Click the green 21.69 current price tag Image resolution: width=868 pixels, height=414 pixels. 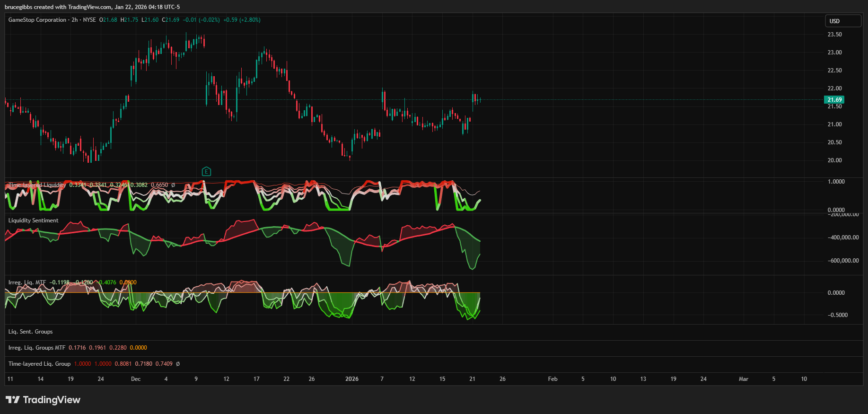tap(834, 100)
